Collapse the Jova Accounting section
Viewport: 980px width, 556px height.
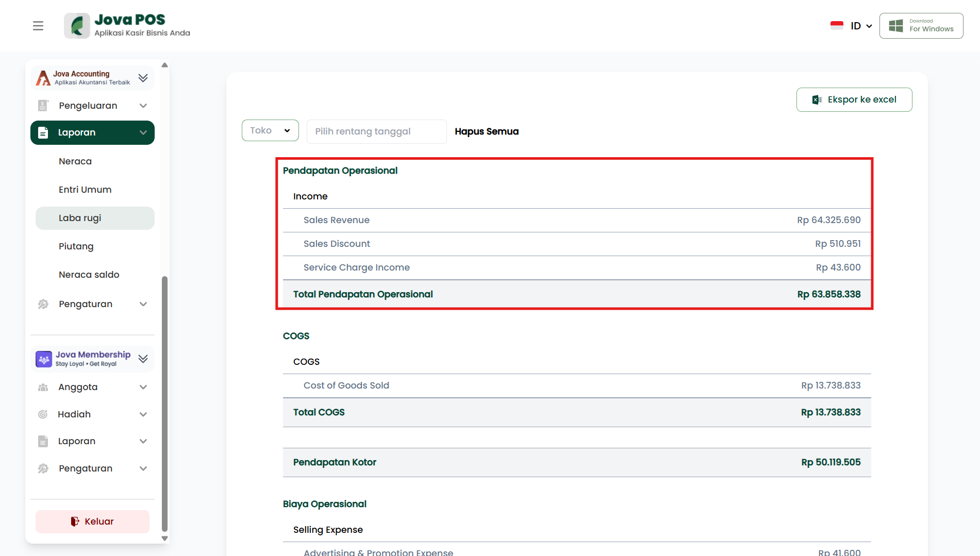[143, 78]
